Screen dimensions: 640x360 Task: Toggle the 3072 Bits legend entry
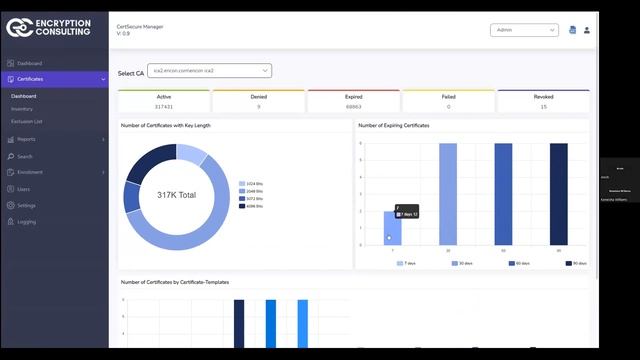click(251, 199)
